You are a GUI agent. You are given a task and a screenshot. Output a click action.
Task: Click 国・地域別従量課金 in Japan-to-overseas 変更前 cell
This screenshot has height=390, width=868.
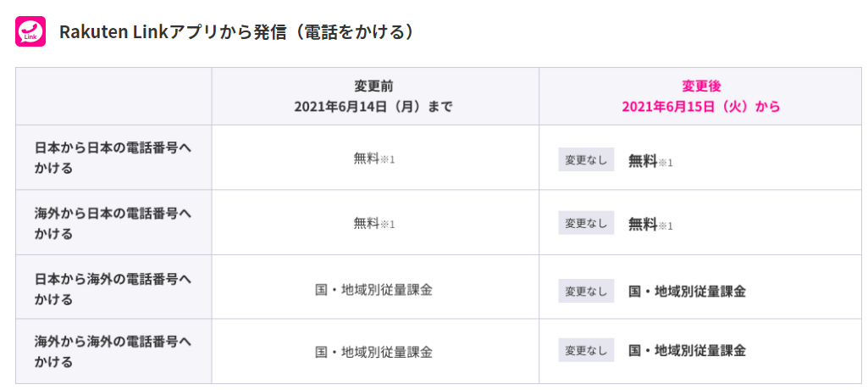click(x=374, y=290)
